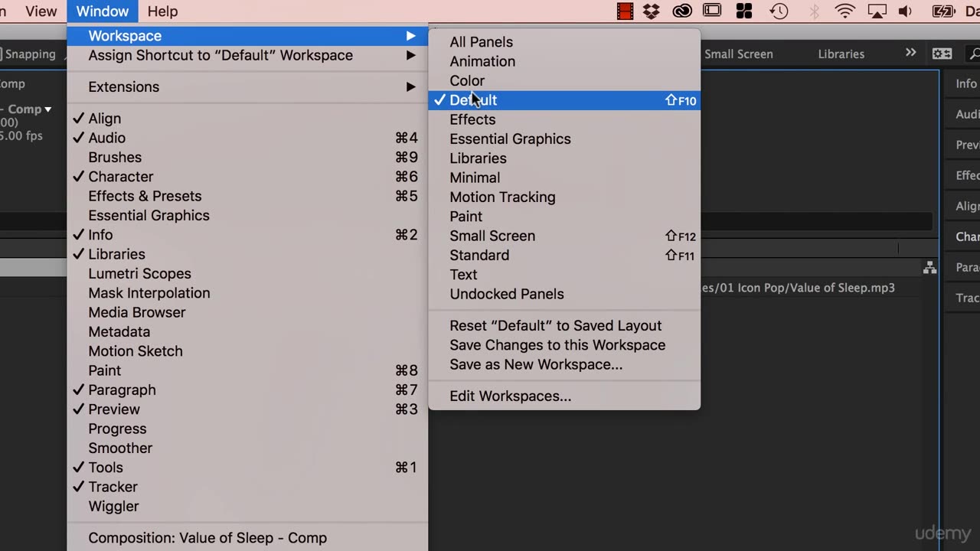Viewport: 980px width, 551px height.
Task: Open Edit Workspaces... dialog
Action: coord(564,396)
